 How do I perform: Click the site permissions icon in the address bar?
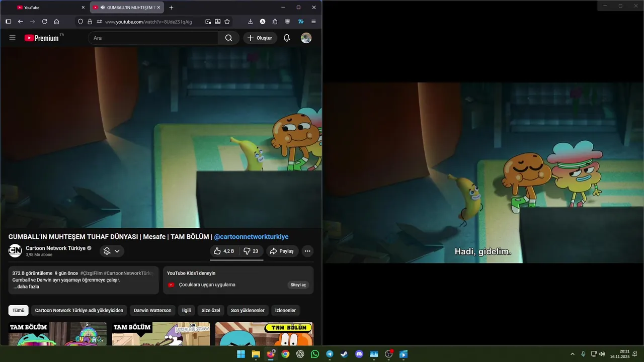click(99, 22)
